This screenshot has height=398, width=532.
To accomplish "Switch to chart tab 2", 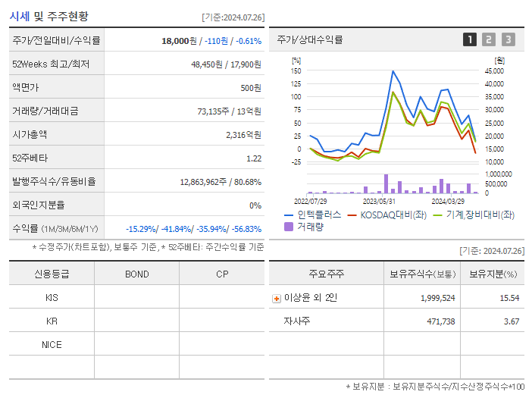I will 489,39.
